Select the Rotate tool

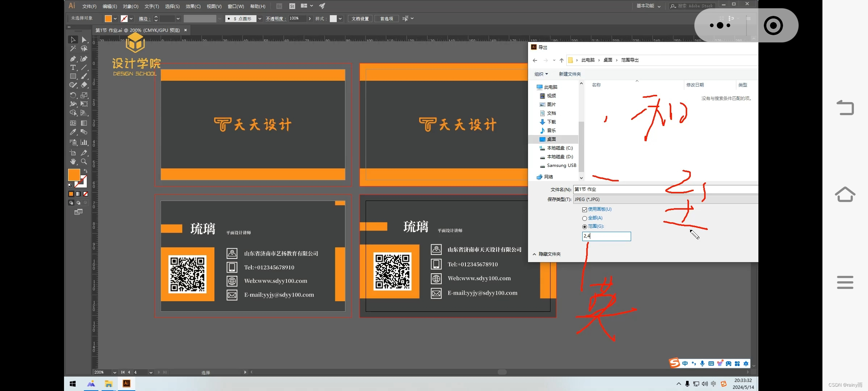click(x=73, y=95)
